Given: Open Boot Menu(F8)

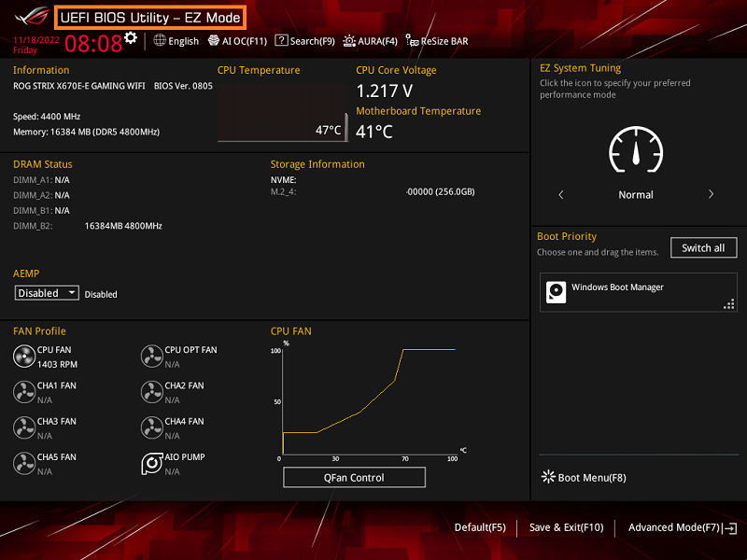Looking at the screenshot, I should tap(584, 477).
